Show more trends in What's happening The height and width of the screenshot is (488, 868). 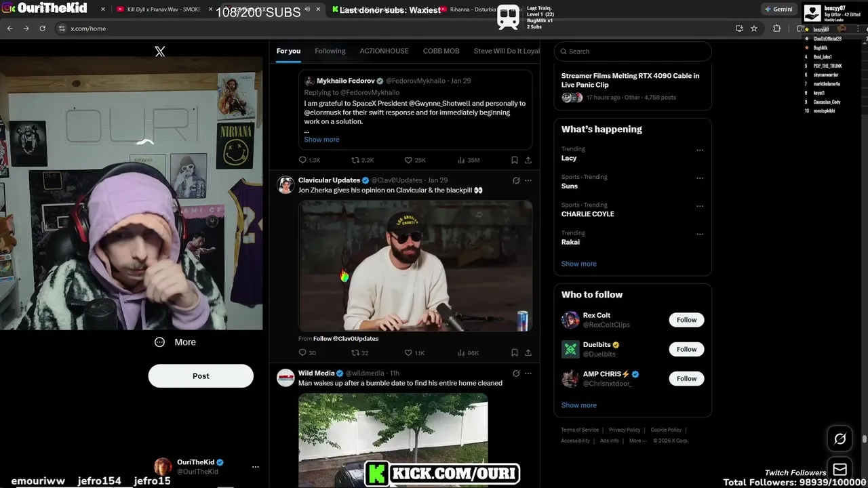pos(579,264)
